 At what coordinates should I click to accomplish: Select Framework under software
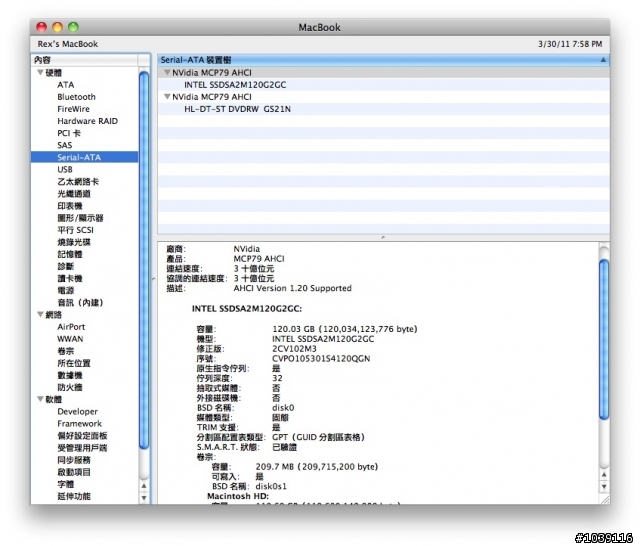click(80, 424)
